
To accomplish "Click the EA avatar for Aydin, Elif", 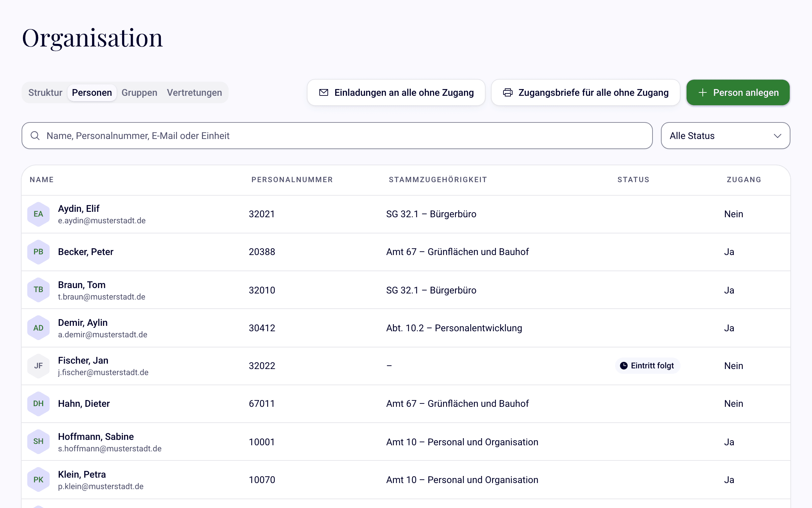I will 38,214.
